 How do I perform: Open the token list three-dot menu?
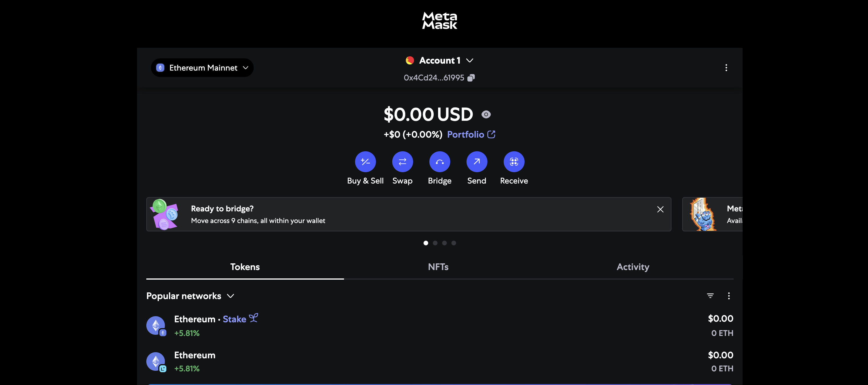[728, 296]
